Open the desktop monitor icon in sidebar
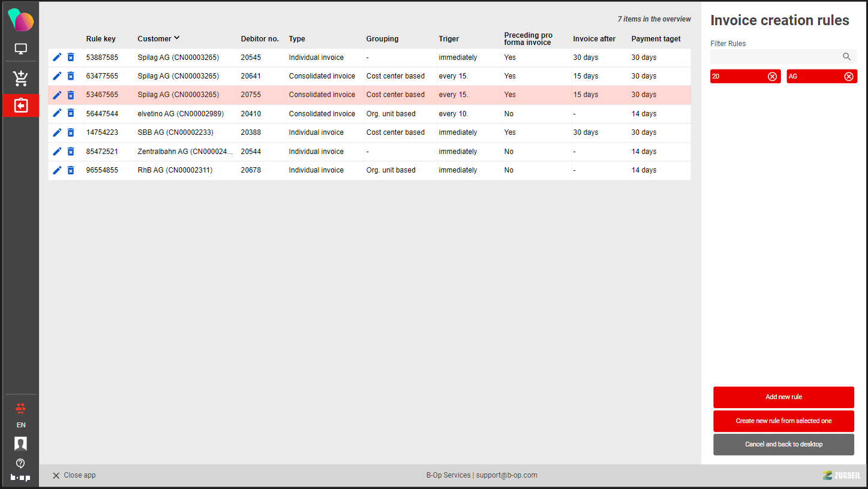Image resolution: width=868 pixels, height=489 pixels. [21, 49]
